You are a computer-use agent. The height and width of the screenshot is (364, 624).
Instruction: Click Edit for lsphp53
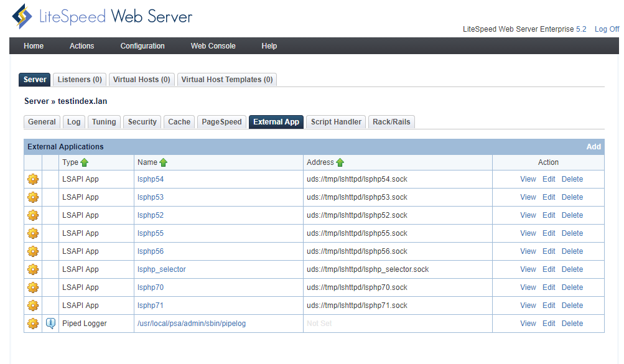click(549, 197)
